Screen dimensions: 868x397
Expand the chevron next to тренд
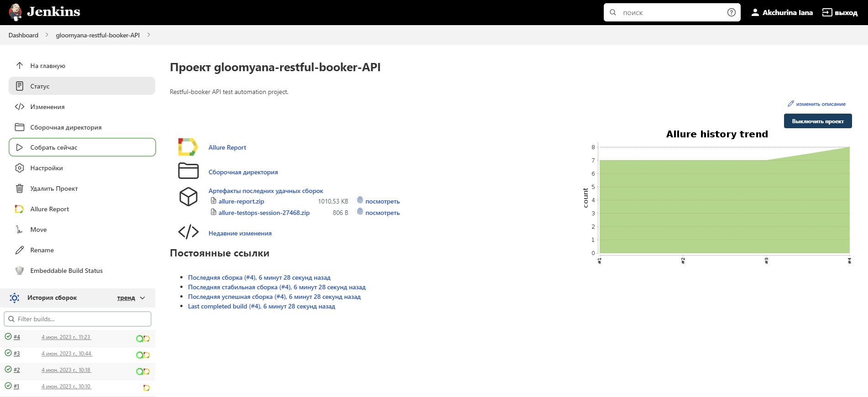coord(142,298)
